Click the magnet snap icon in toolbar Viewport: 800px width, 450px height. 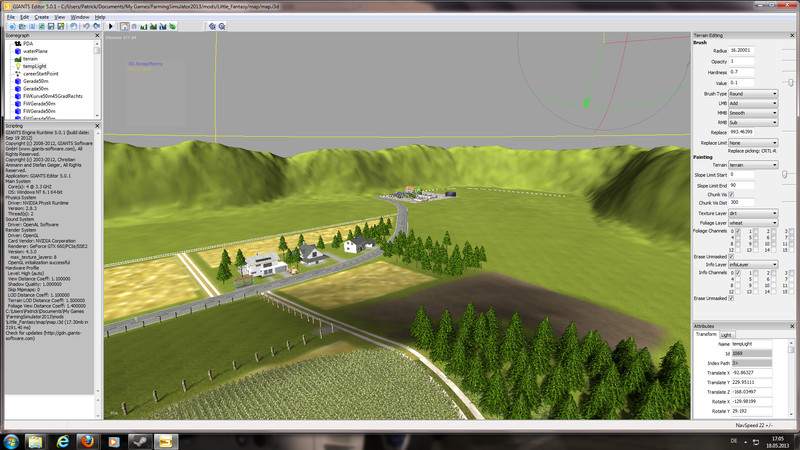pyautogui.click(x=134, y=26)
